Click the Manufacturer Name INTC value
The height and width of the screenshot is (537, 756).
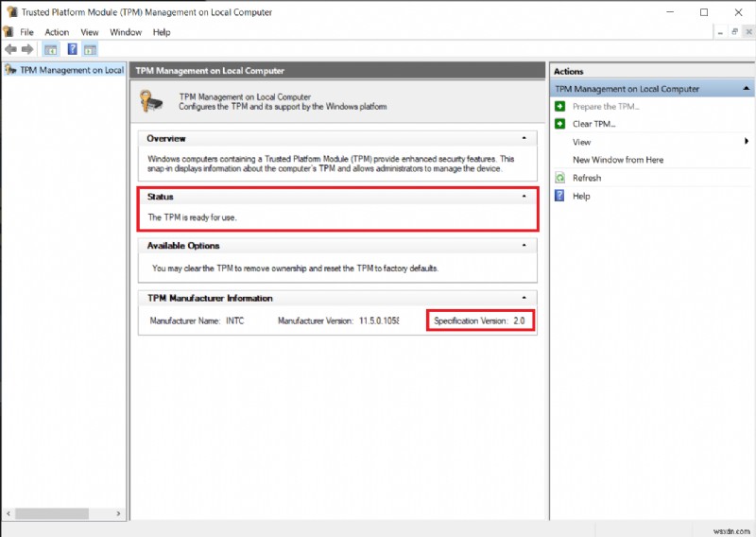tap(234, 320)
